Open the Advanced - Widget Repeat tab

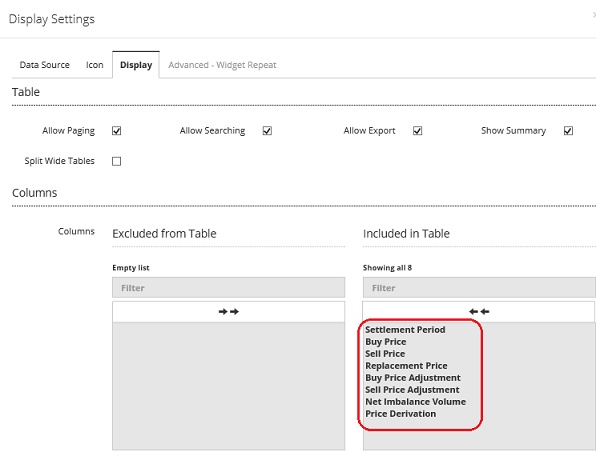tap(222, 65)
